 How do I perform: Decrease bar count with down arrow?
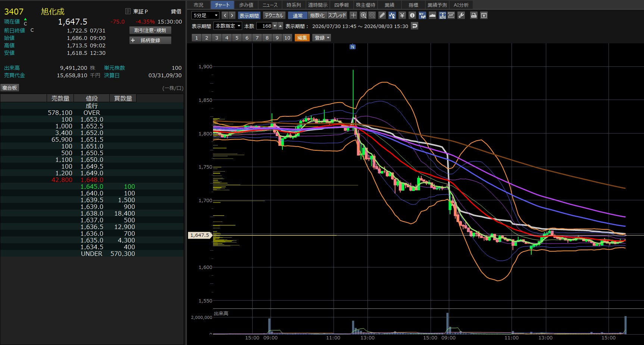pyautogui.click(x=275, y=26)
